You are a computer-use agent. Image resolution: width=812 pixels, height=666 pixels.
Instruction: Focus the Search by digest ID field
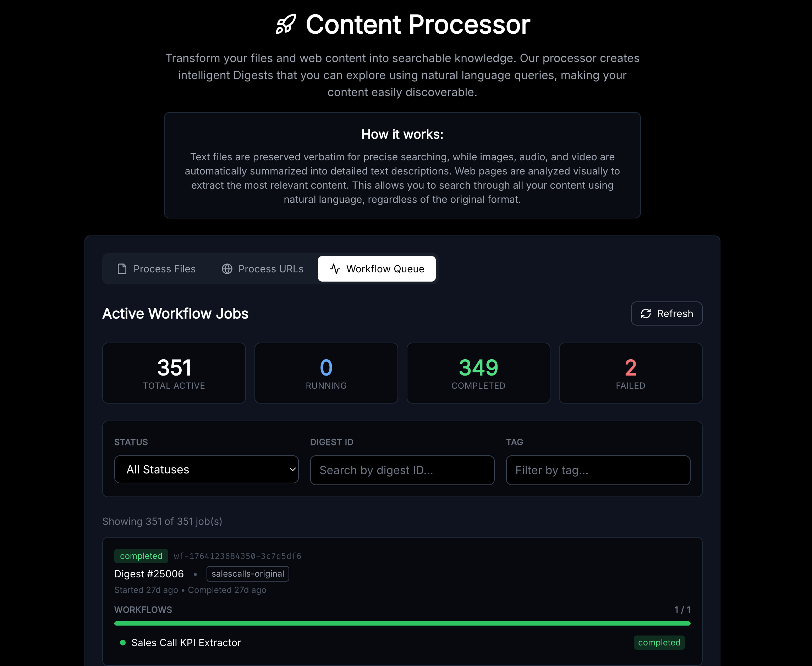click(402, 470)
